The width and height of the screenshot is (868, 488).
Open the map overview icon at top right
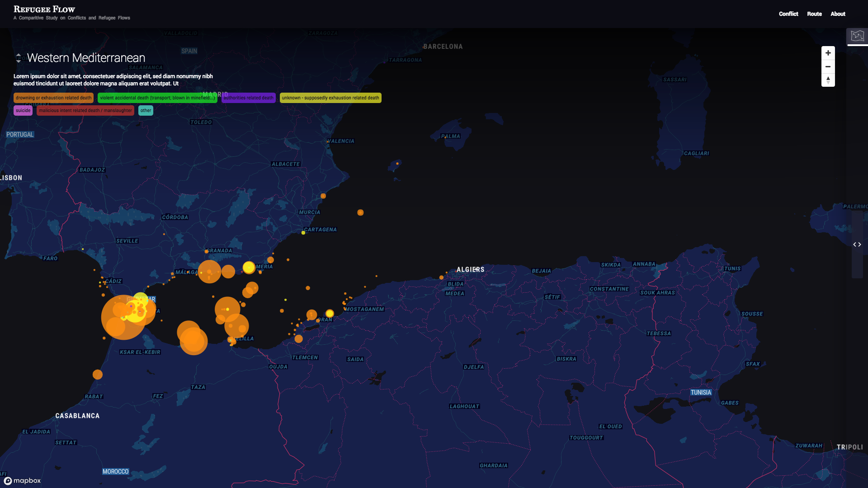point(857,36)
